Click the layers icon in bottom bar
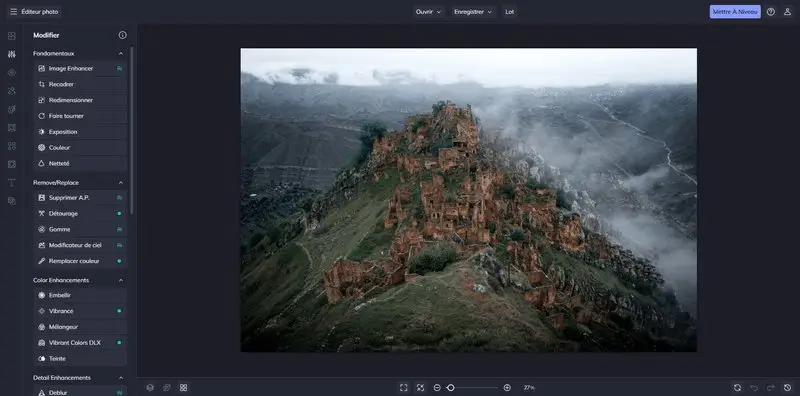 [150, 388]
